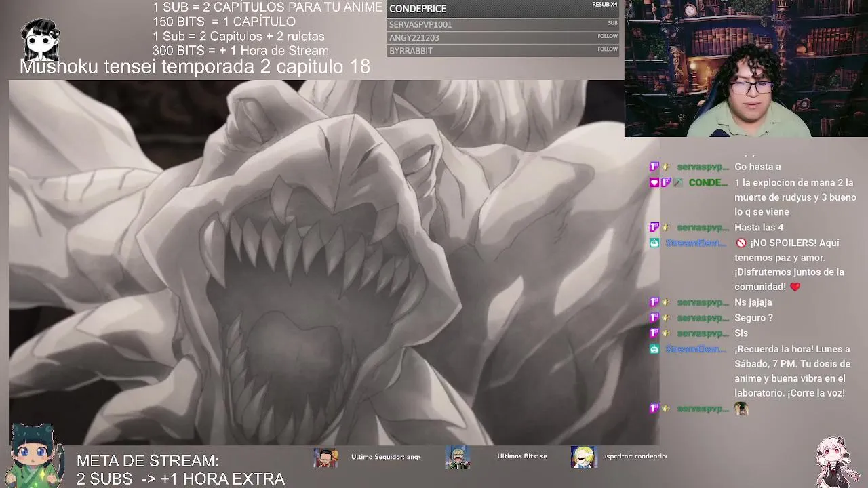
Task: Click the purple 1st badge on the emote-only message
Action: click(654, 409)
